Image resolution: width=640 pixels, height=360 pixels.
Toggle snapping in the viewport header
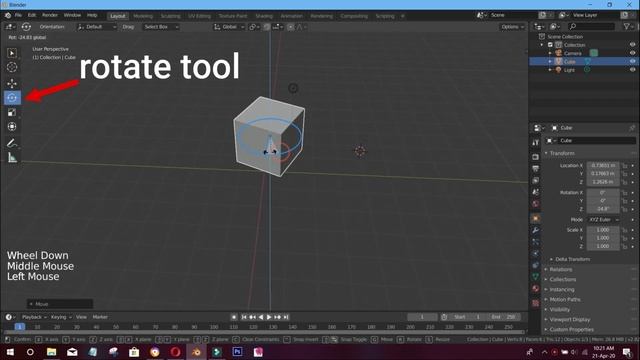pos(267,27)
